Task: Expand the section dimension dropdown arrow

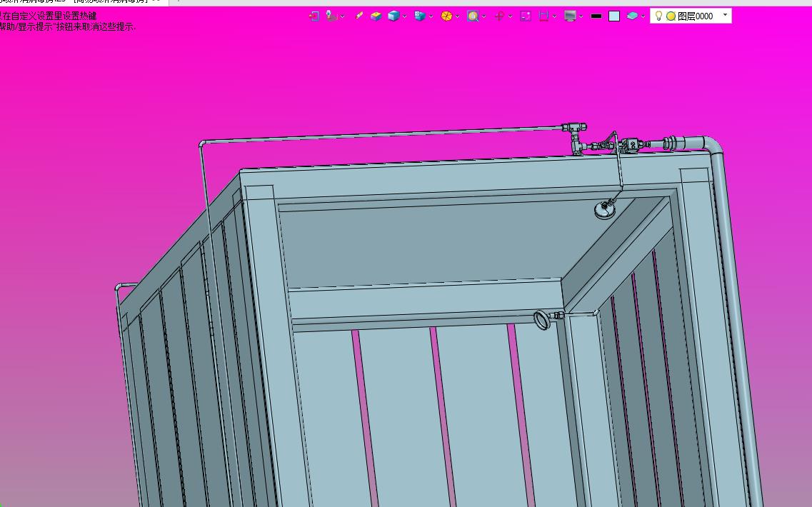Action: point(554,16)
